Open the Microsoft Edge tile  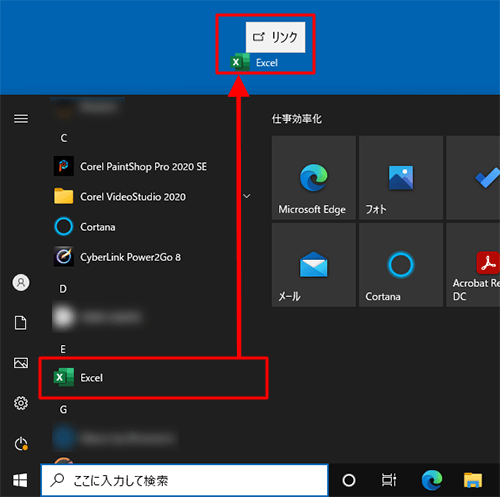pyautogui.click(x=313, y=178)
